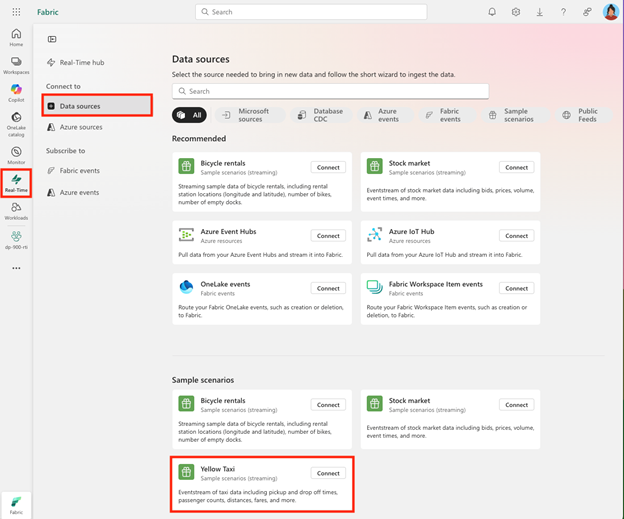Connect to Yellow Taxi sample
624x519 pixels.
(x=327, y=473)
